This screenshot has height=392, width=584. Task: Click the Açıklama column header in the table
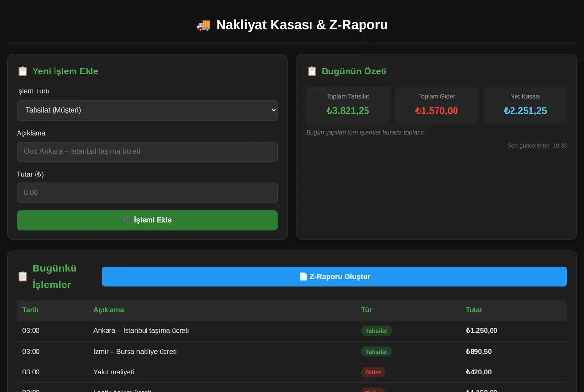(109, 310)
